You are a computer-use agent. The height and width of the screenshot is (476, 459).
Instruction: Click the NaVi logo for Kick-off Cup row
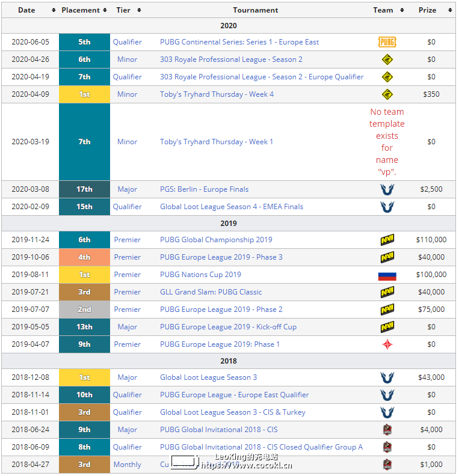387,327
